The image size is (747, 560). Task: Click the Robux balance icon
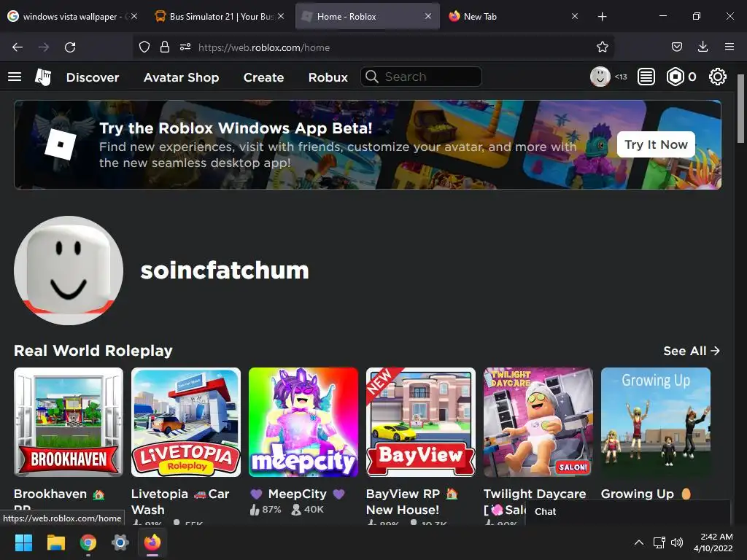pos(675,77)
